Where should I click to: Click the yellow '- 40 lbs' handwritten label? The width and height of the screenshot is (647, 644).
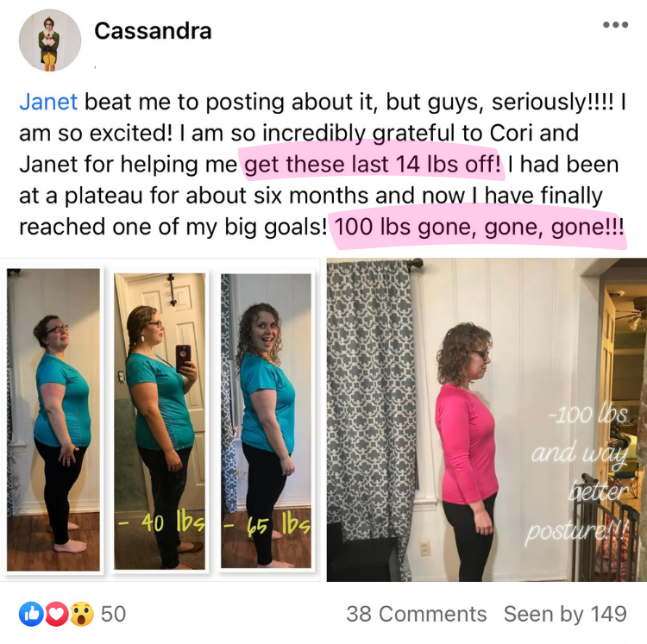tap(161, 522)
